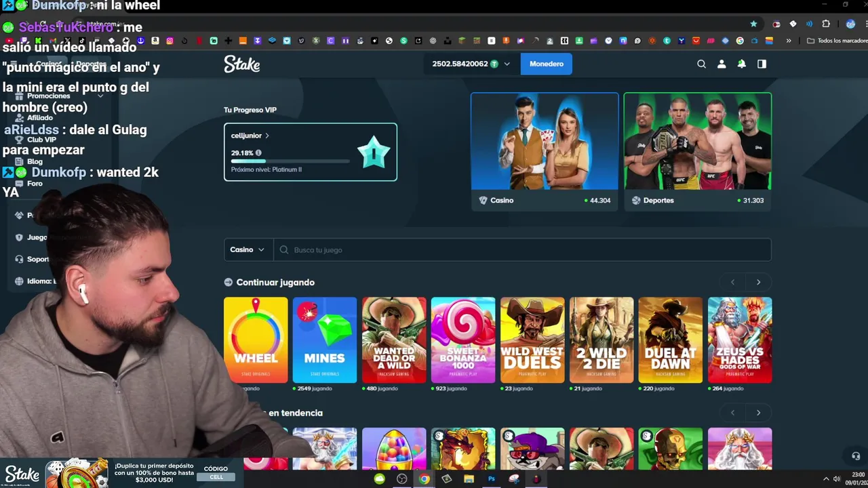Show more bookmarks with the overflow arrows
Viewport: 868px width, 488px height.
tap(789, 41)
